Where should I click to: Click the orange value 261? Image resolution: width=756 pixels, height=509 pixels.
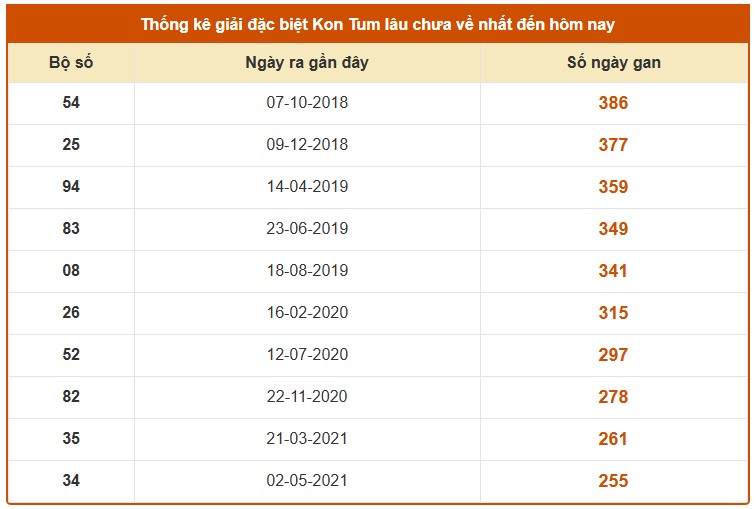(613, 439)
